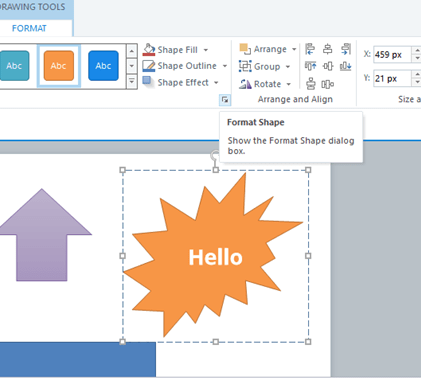The height and width of the screenshot is (388, 421).
Task: Click the bottom middle resize handle
Action: click(x=216, y=342)
